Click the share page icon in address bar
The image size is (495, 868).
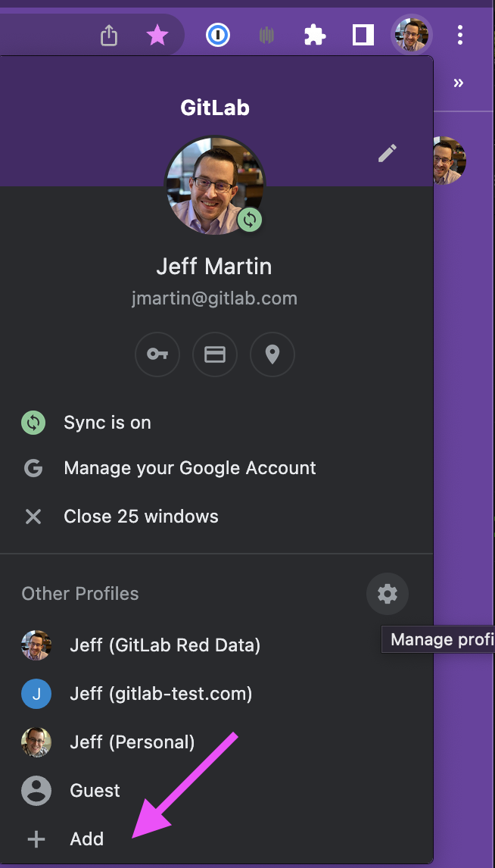coord(109,35)
